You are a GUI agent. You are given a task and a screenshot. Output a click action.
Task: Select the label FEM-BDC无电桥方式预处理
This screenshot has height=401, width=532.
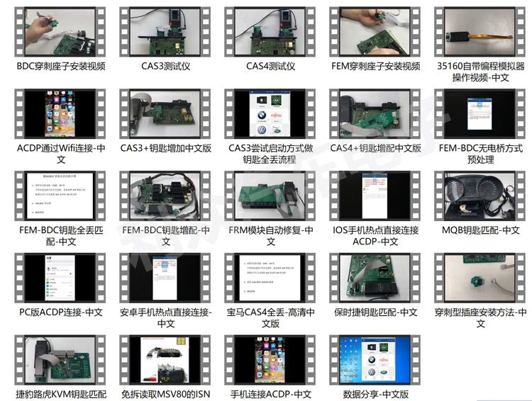point(480,154)
